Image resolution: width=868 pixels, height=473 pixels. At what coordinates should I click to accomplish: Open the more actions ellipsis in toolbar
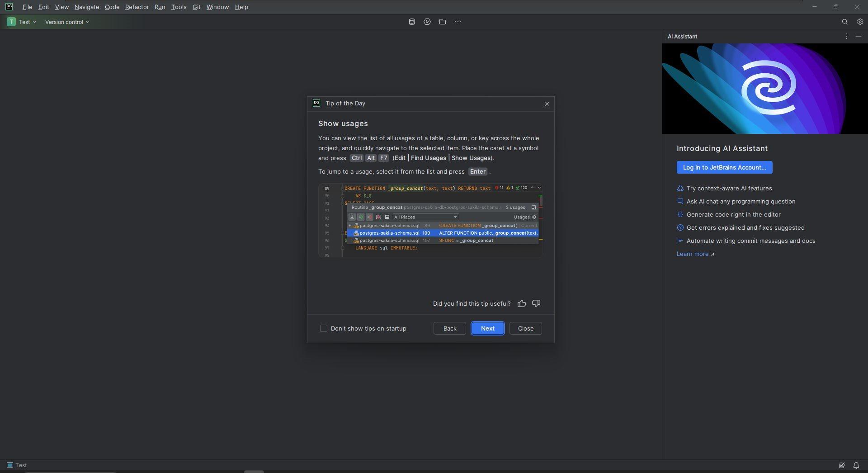tap(458, 22)
